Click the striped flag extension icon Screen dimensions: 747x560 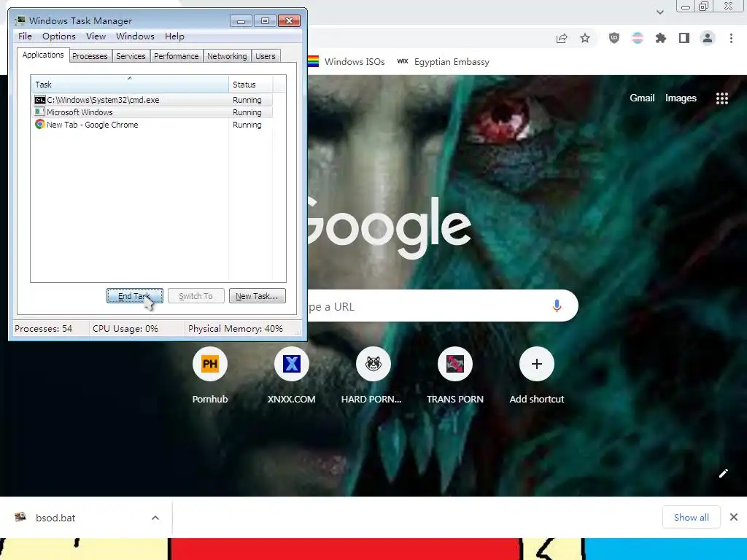[x=638, y=38]
